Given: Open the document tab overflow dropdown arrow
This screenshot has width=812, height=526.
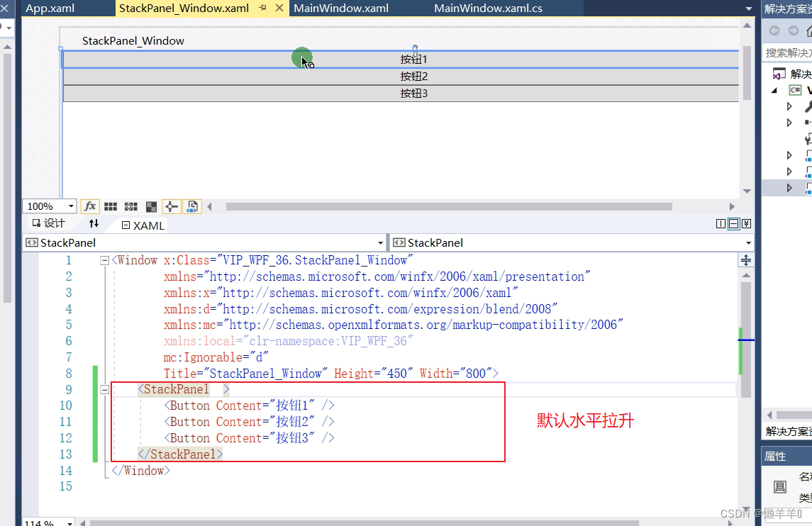Looking at the screenshot, I should tap(749, 9).
